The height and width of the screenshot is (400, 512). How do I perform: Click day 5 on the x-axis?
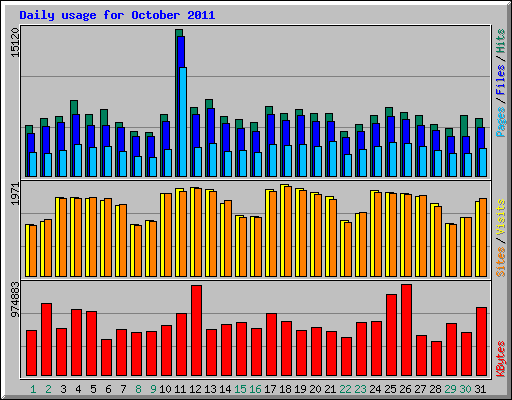coord(93,389)
